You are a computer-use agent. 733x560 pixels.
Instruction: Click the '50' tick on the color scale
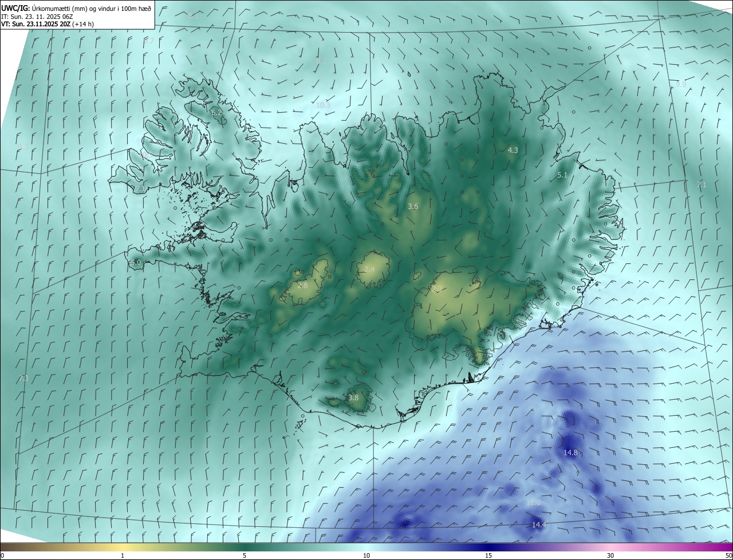728,555
